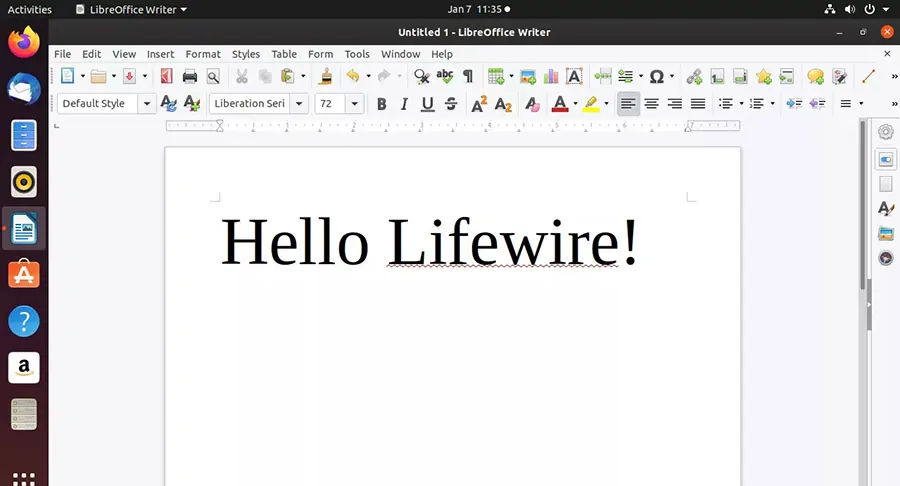Toggle Underline formatting

click(x=427, y=104)
